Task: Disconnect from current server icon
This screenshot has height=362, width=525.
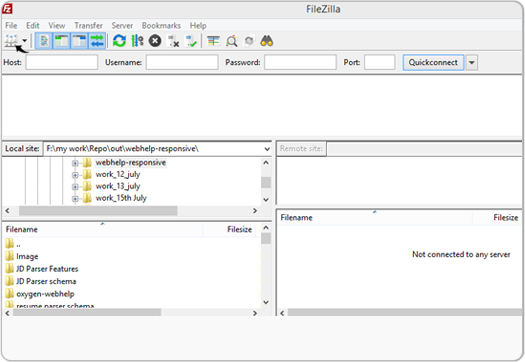Action: click(173, 41)
